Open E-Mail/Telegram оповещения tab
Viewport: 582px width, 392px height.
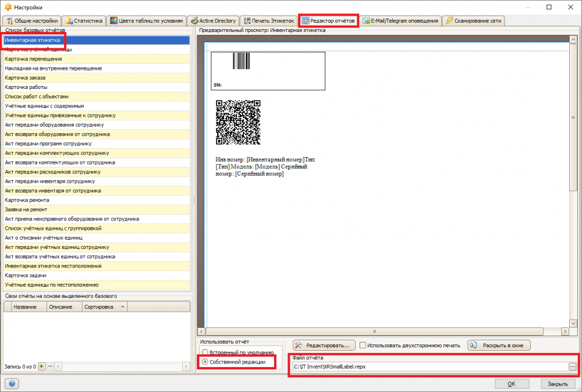pyautogui.click(x=400, y=21)
